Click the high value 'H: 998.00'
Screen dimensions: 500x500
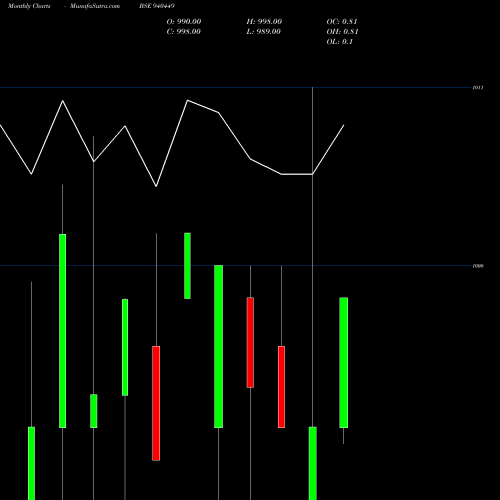[x=264, y=22]
